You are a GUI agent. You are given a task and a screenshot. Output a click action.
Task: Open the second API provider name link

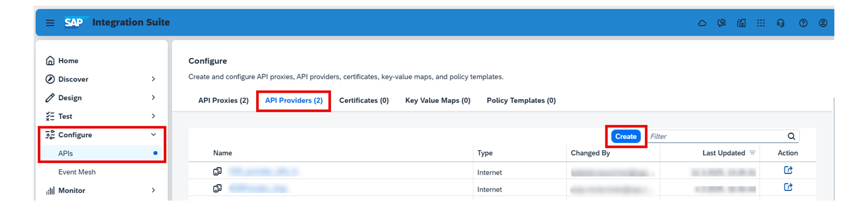coord(258,188)
